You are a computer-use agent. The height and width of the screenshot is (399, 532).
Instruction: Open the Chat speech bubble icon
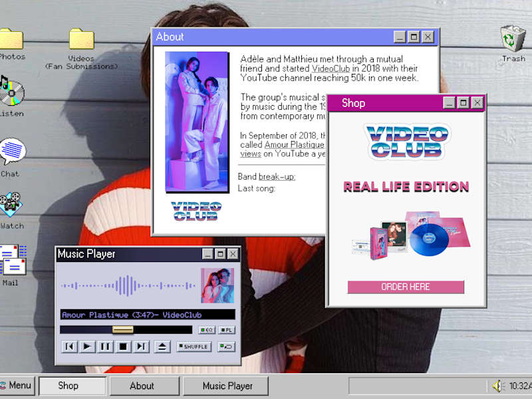click(x=12, y=152)
